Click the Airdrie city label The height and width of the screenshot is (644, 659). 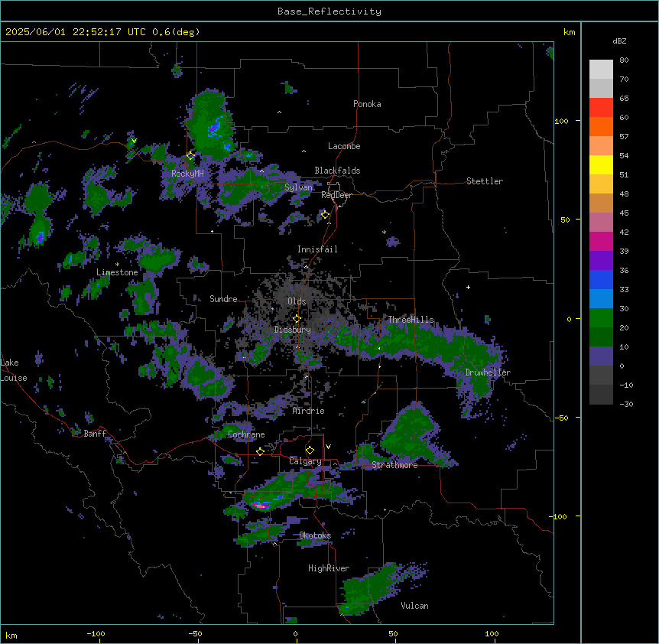coord(308,411)
